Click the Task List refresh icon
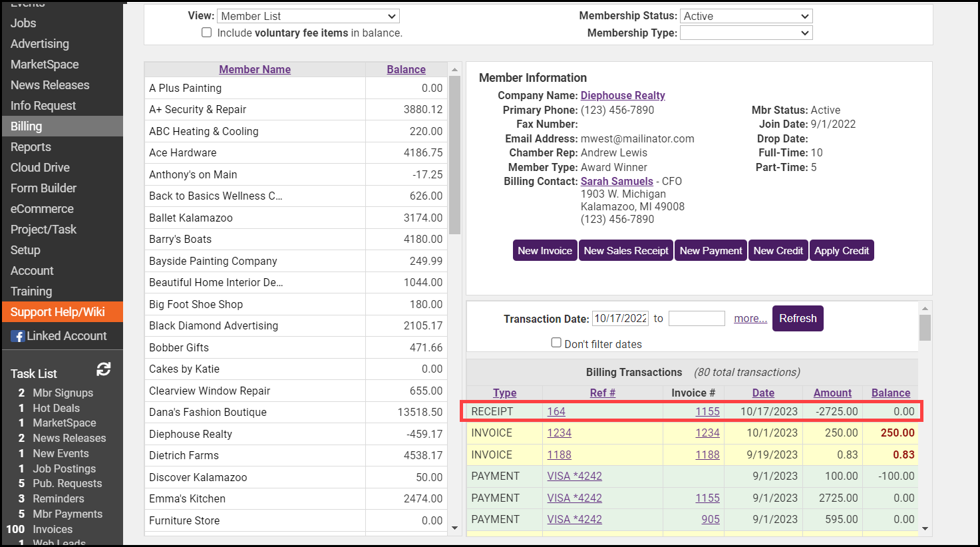The height and width of the screenshot is (547, 980). point(103,369)
